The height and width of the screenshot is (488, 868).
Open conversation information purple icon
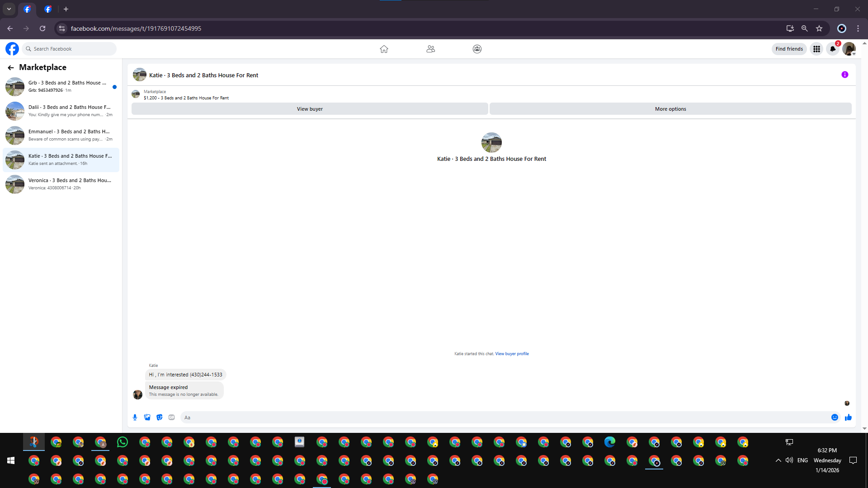(x=844, y=75)
